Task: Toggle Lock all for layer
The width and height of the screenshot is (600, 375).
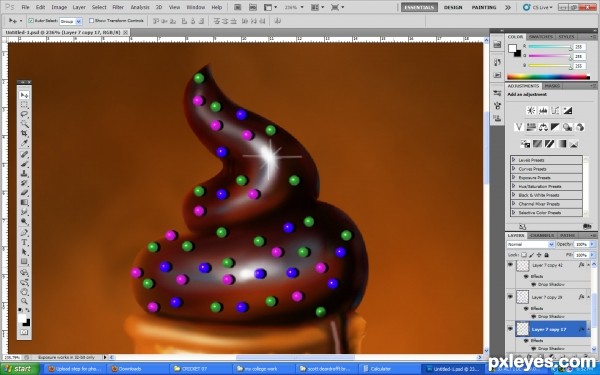Action: point(547,255)
